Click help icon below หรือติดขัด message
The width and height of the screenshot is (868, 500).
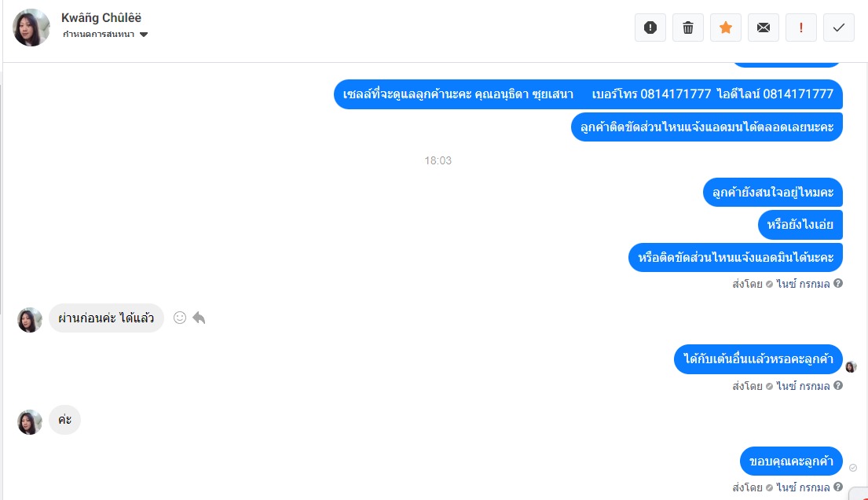(x=838, y=283)
